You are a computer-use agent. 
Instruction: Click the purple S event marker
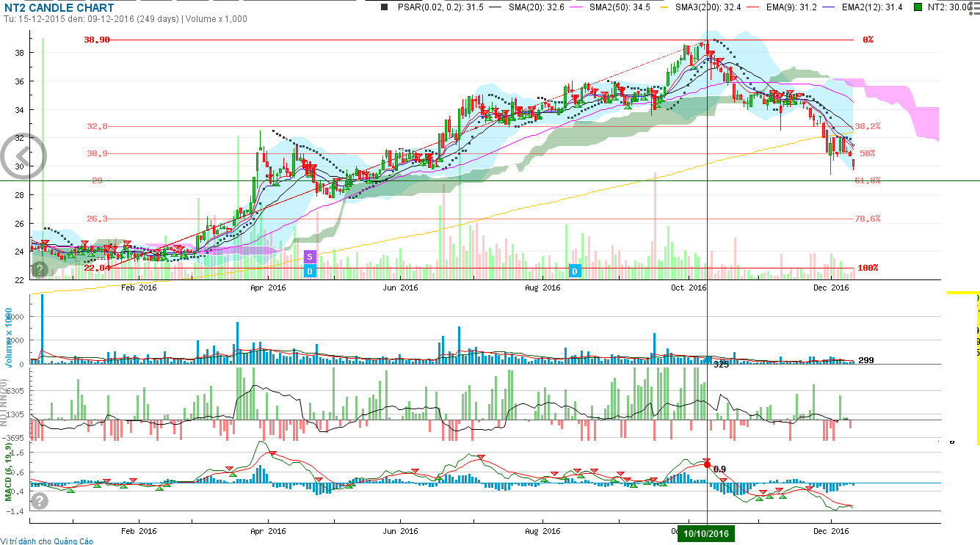(x=310, y=257)
